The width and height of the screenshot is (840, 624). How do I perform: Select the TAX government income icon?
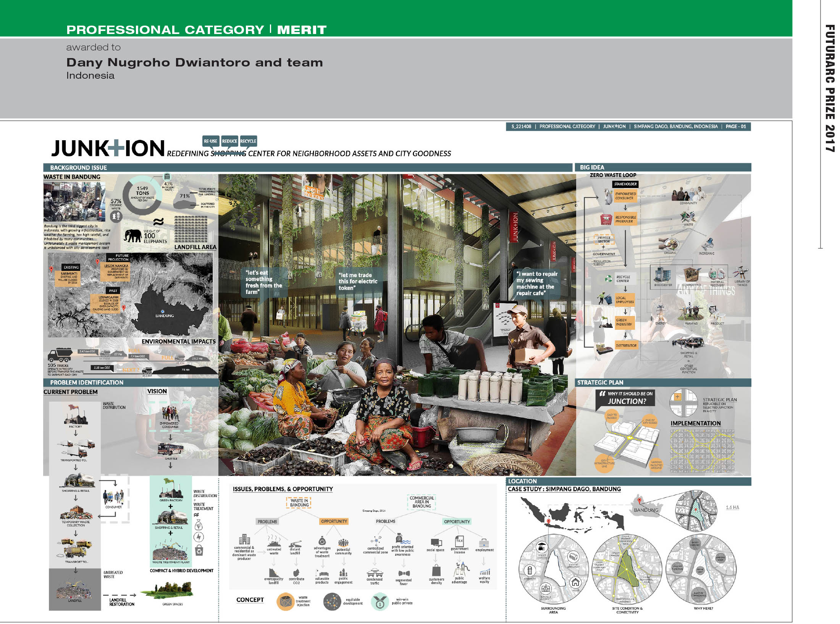459,541
